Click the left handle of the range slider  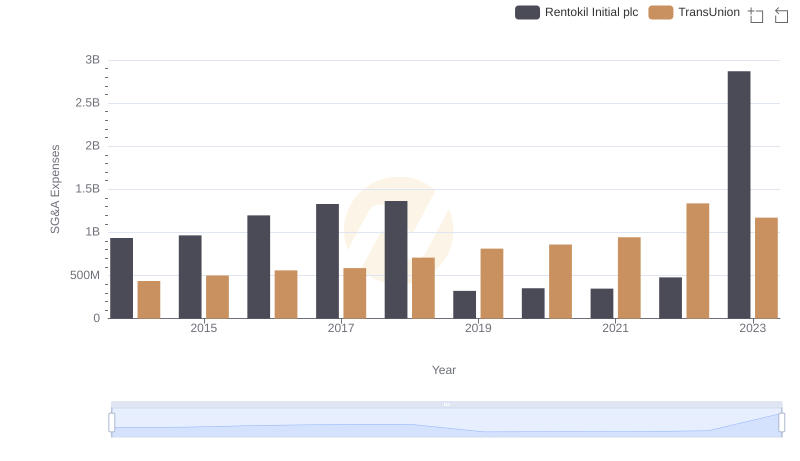tap(112, 422)
